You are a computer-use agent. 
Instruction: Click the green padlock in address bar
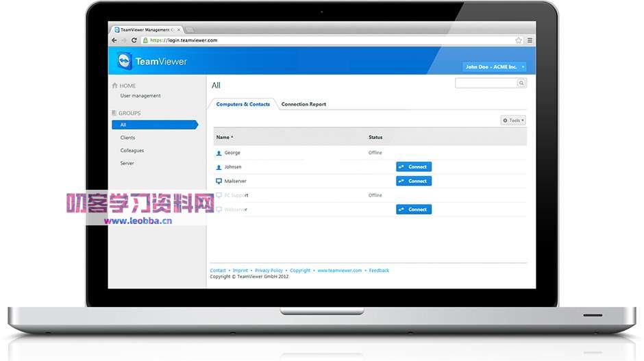click(145, 40)
